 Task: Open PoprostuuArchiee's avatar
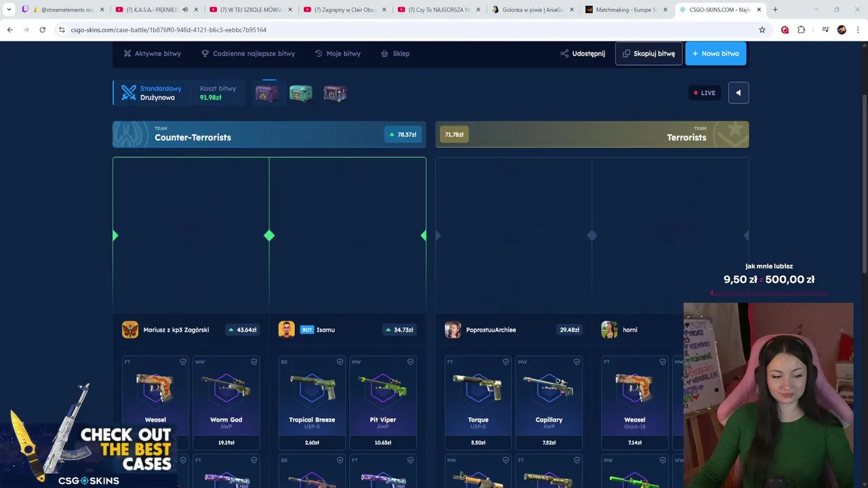[453, 329]
